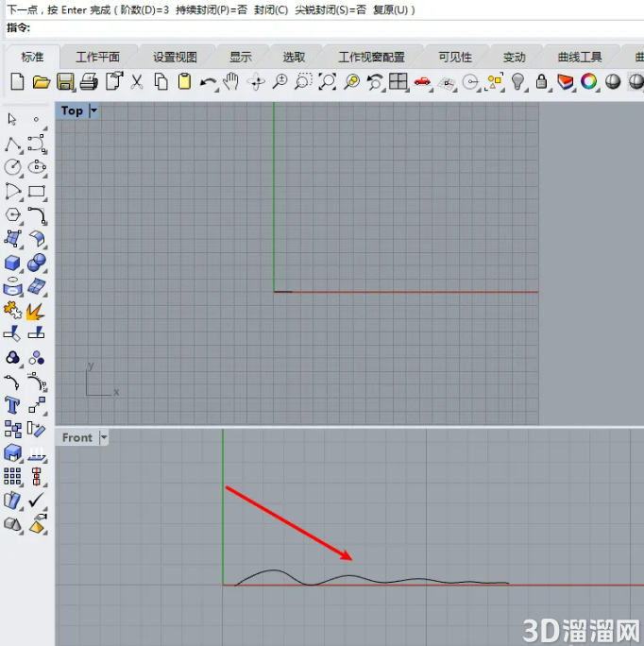Paste from clipboard icon

(x=184, y=81)
